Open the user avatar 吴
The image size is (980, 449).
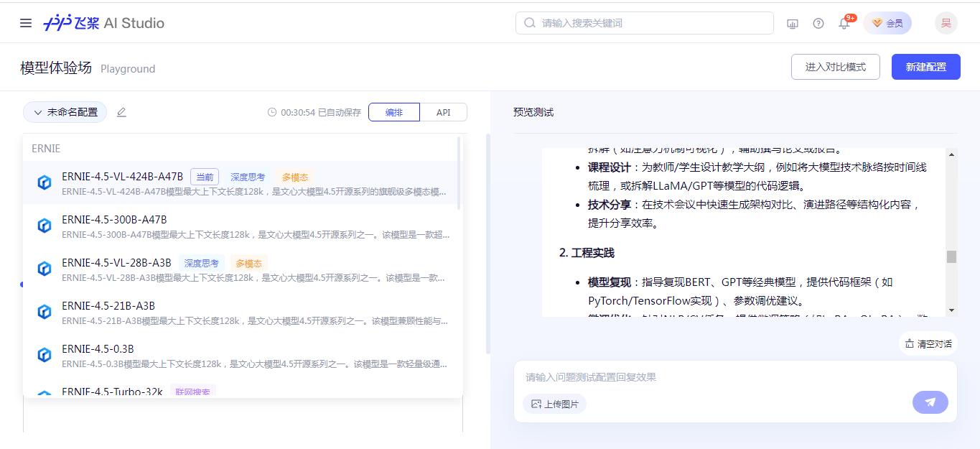point(946,23)
